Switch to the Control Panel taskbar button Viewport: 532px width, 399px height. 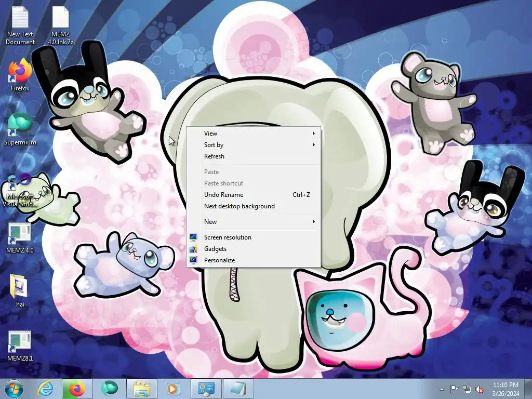coord(206,389)
